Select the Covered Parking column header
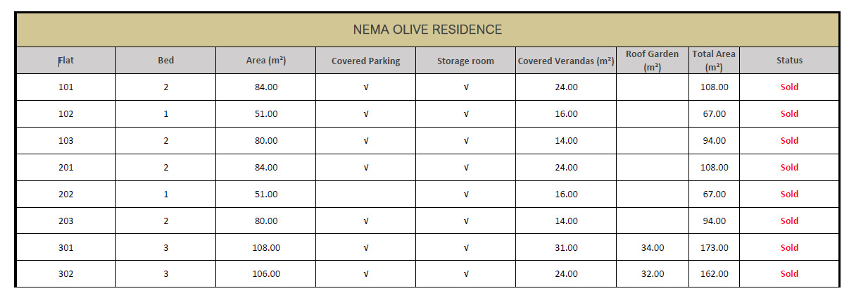This screenshot has width=868, height=303. coord(365,61)
